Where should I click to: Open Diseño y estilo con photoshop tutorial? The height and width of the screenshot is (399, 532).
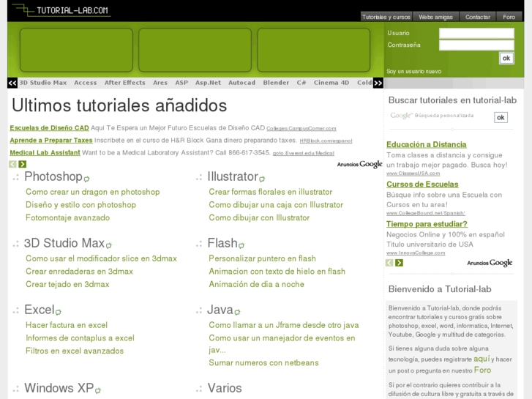pyautogui.click(x=80, y=205)
